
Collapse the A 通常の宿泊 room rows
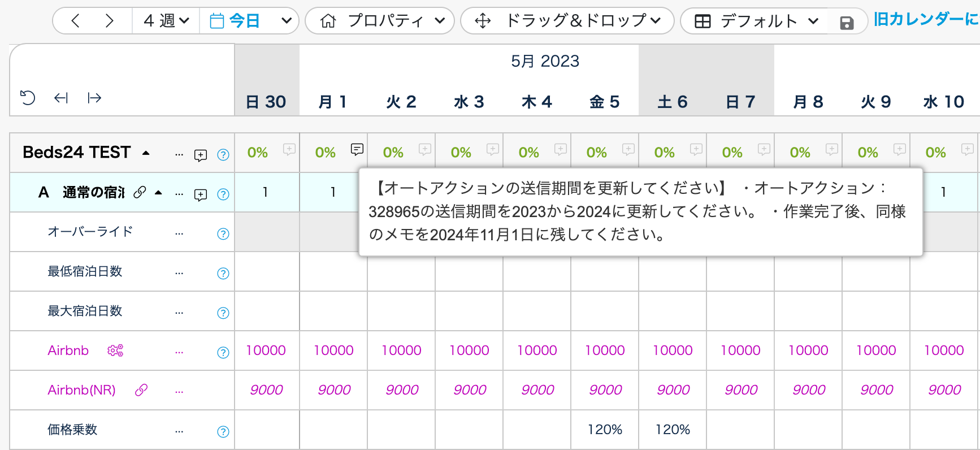(159, 192)
